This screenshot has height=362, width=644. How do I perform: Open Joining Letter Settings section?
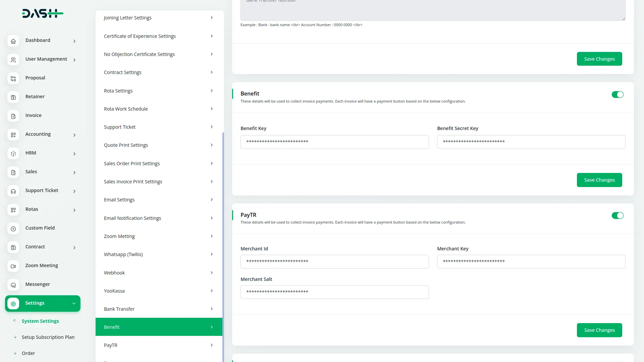coord(159,18)
